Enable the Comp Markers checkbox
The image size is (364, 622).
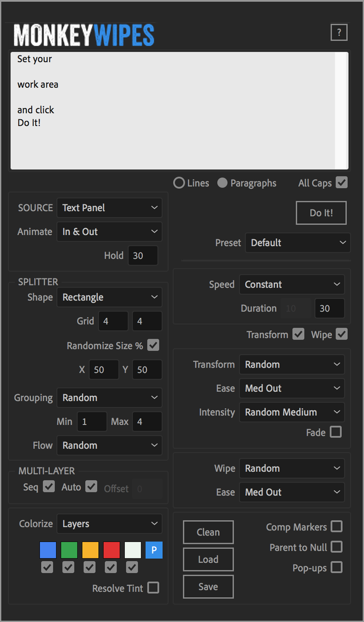[337, 527]
